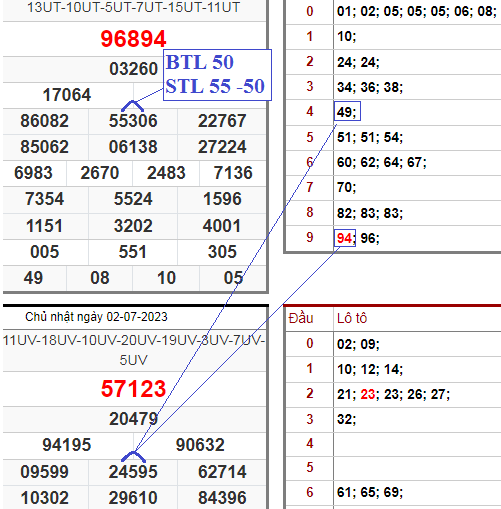Click the lô tô row '24; 24;'

pos(358,62)
